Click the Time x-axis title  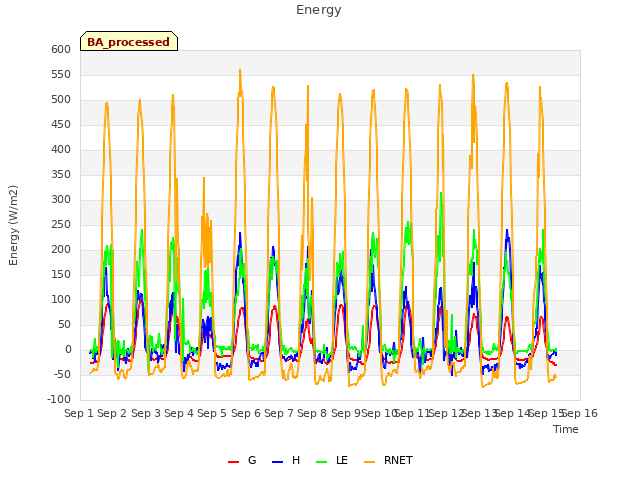[566, 429]
